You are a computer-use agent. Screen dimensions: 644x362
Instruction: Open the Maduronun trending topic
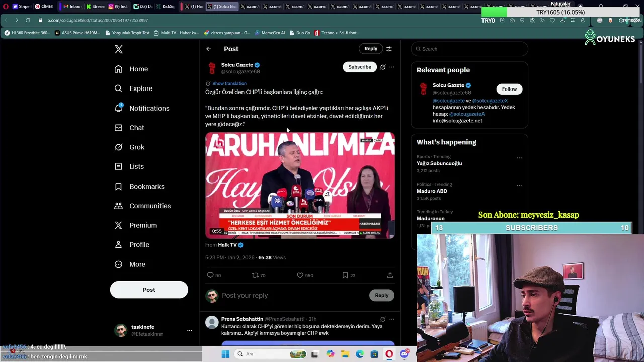(431, 218)
